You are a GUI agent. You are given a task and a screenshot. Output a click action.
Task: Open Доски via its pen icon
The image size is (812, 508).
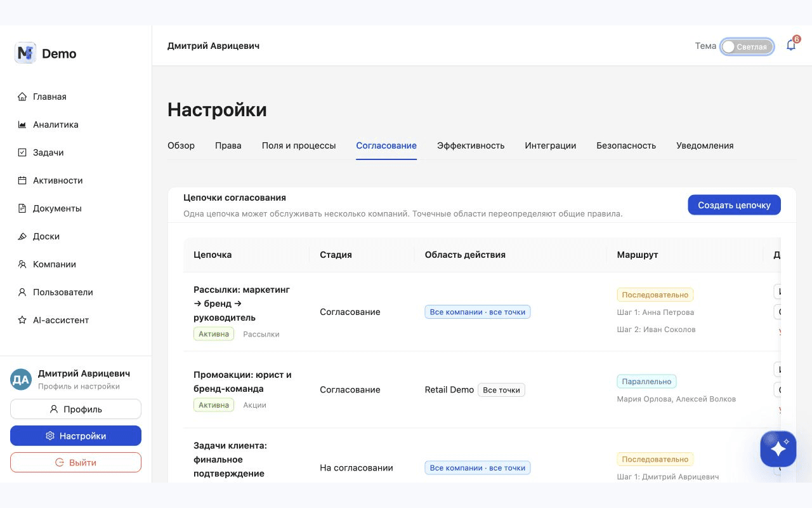point(22,236)
